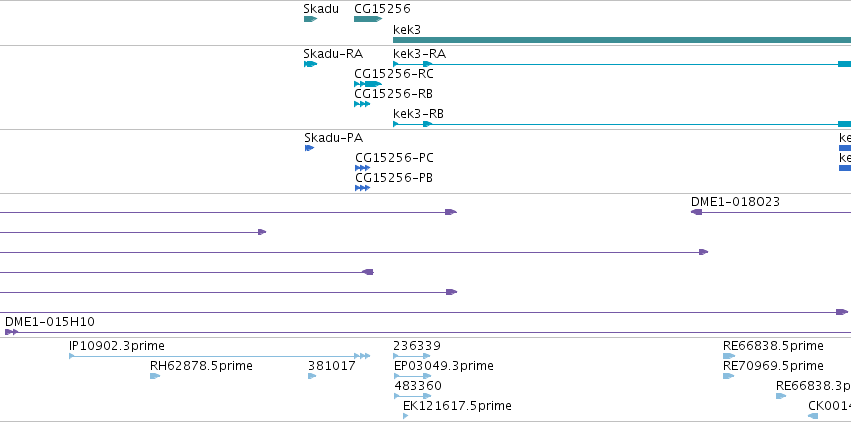Click the kek3 gene label

[x=407, y=29]
